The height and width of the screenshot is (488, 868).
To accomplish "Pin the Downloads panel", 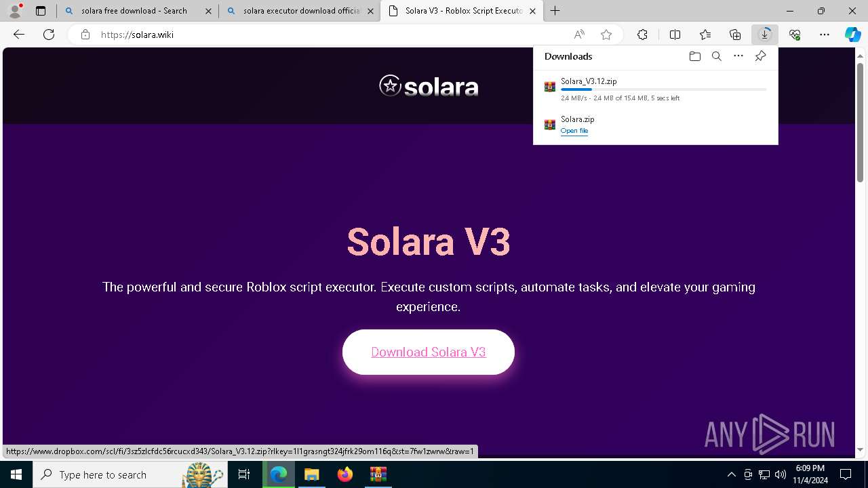I will tap(760, 56).
